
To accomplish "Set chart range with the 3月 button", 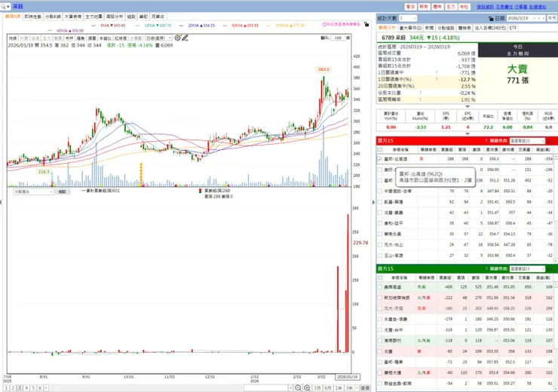I will coord(317,387).
